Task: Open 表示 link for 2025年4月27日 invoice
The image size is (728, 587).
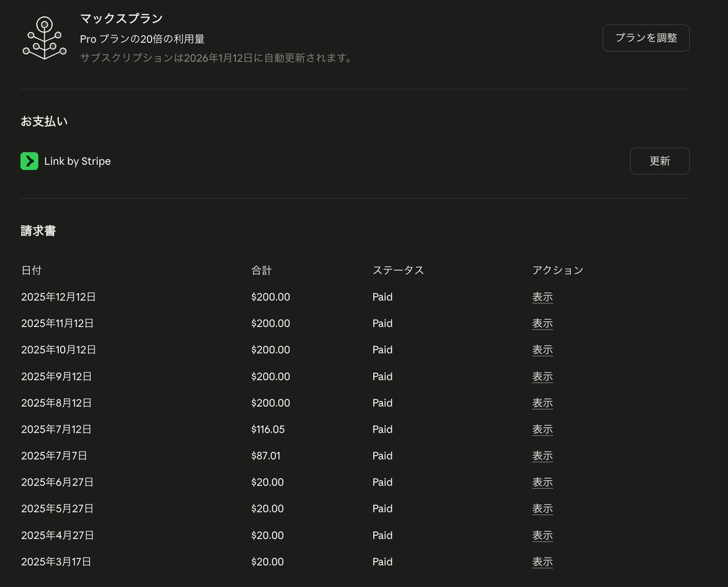Action: click(x=542, y=535)
